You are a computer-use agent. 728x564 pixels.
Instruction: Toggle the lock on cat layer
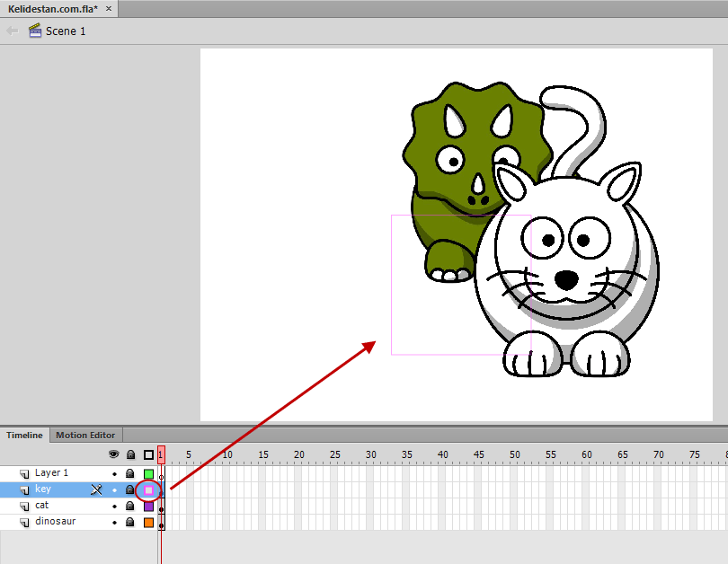pos(130,506)
